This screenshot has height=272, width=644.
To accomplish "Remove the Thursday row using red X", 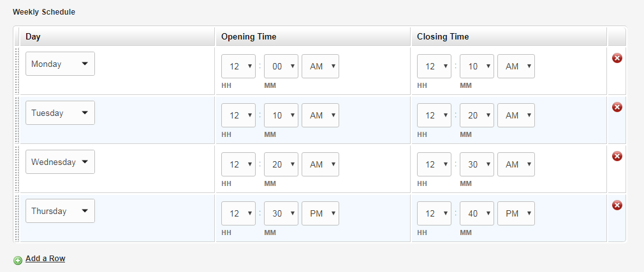I will 617,205.
